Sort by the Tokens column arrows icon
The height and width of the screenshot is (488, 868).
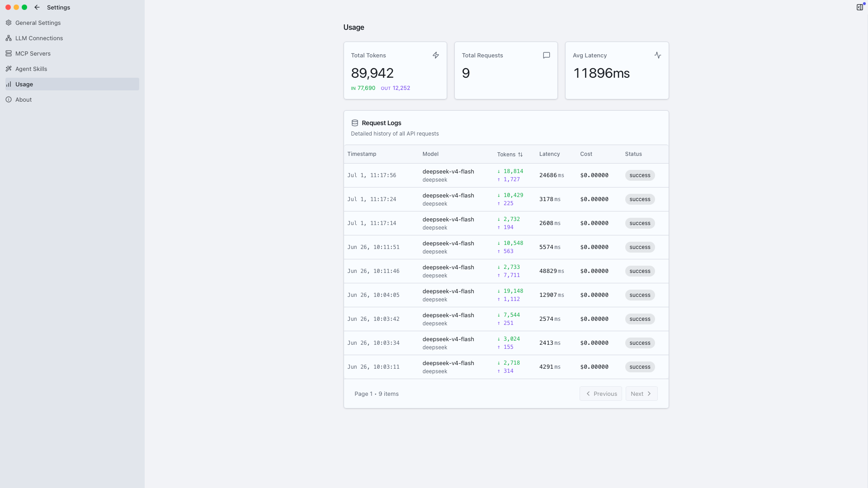[x=520, y=155]
